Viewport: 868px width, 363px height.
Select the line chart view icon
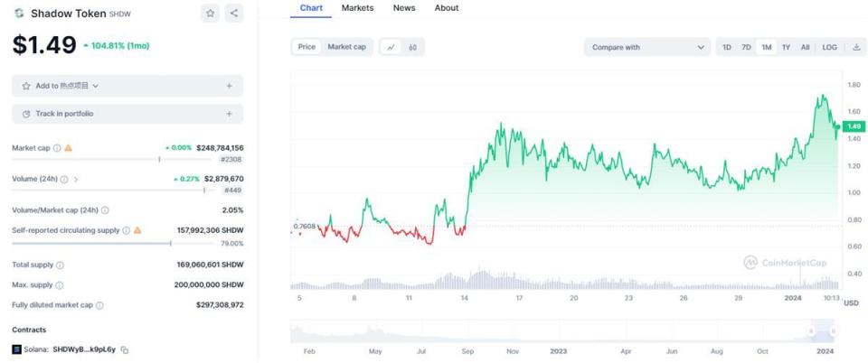[x=392, y=47]
